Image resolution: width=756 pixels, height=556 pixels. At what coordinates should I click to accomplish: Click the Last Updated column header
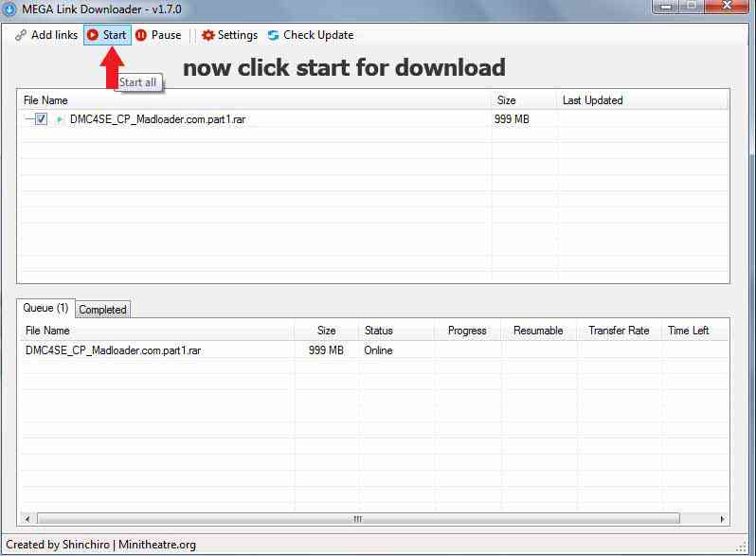pos(641,100)
